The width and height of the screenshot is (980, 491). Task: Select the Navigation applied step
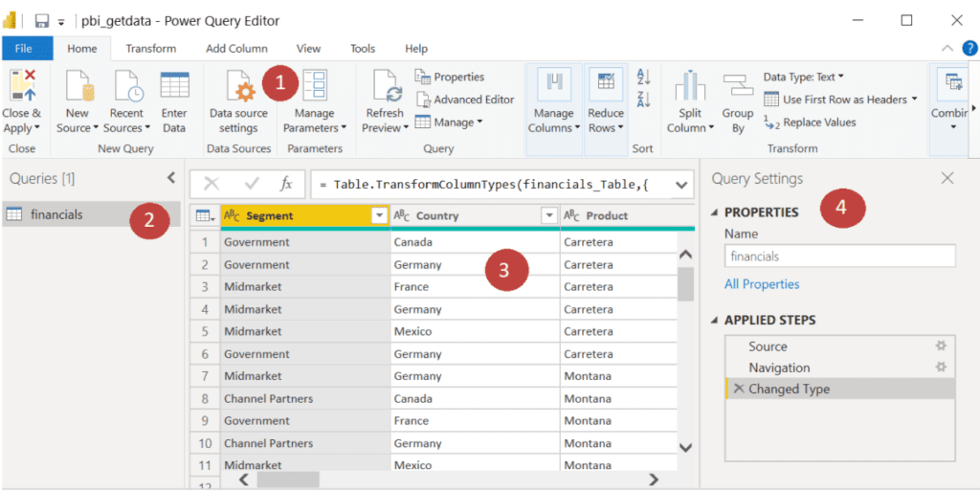[x=779, y=368]
